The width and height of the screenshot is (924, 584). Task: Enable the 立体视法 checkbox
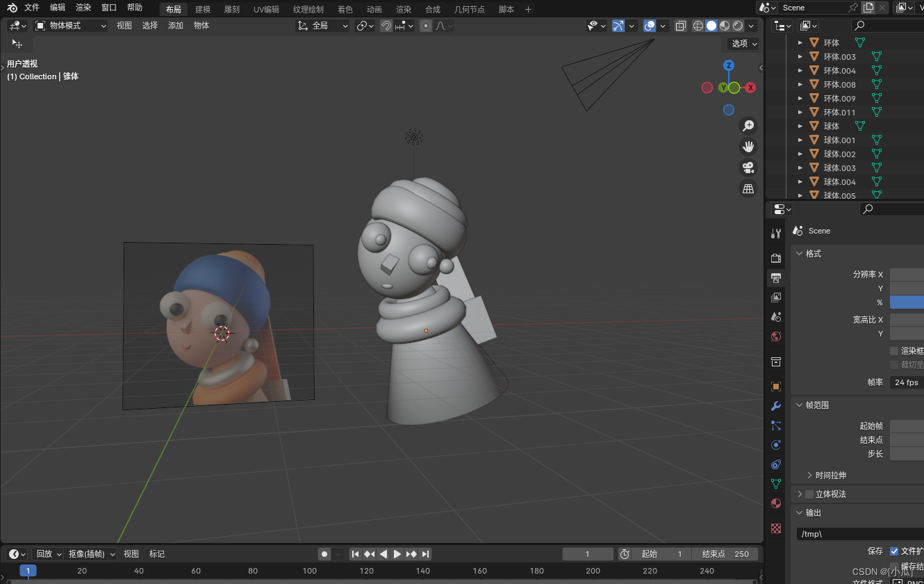point(809,494)
